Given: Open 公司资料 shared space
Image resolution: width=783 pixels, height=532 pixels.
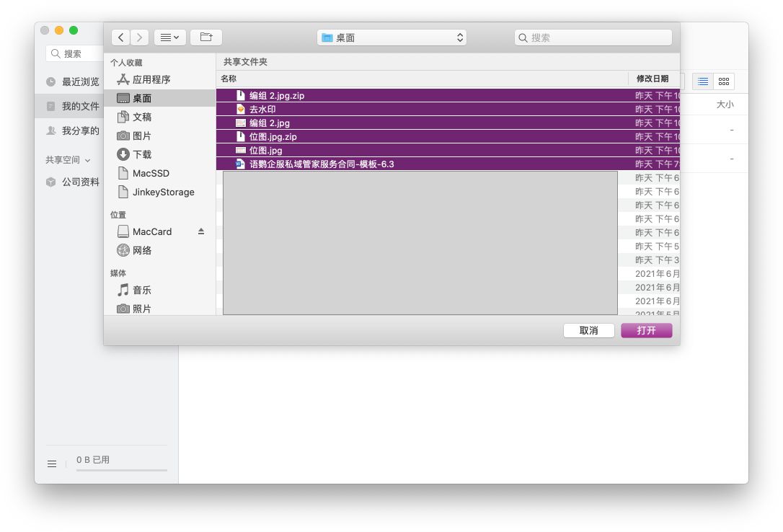Looking at the screenshot, I should click(80, 182).
